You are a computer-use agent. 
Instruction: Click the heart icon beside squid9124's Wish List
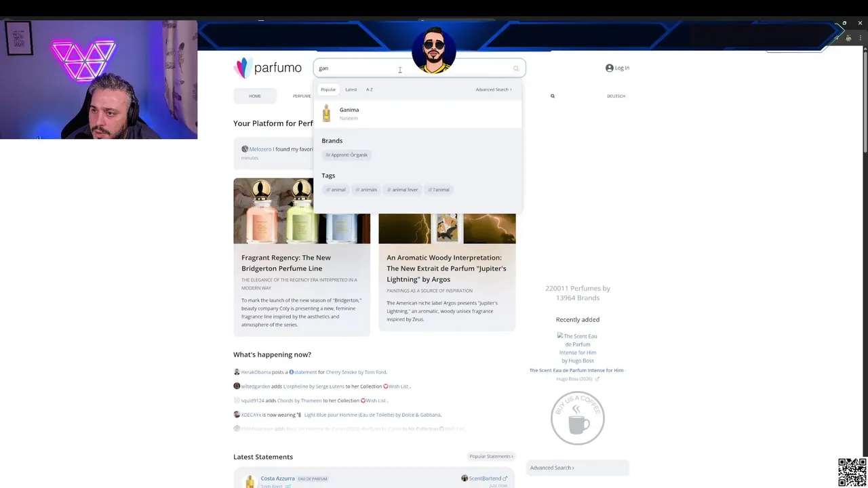point(363,401)
